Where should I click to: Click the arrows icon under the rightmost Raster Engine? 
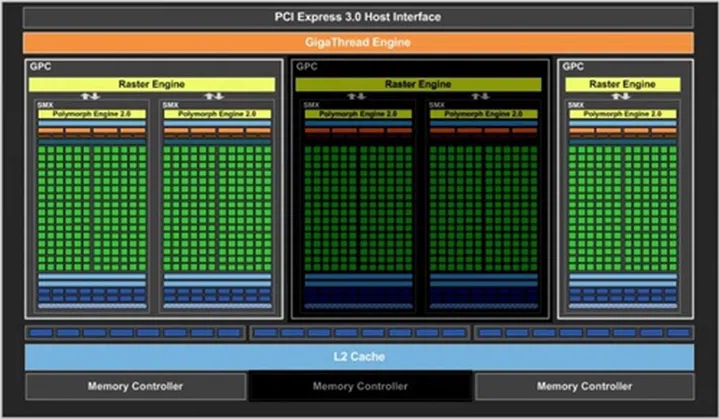coord(622,97)
